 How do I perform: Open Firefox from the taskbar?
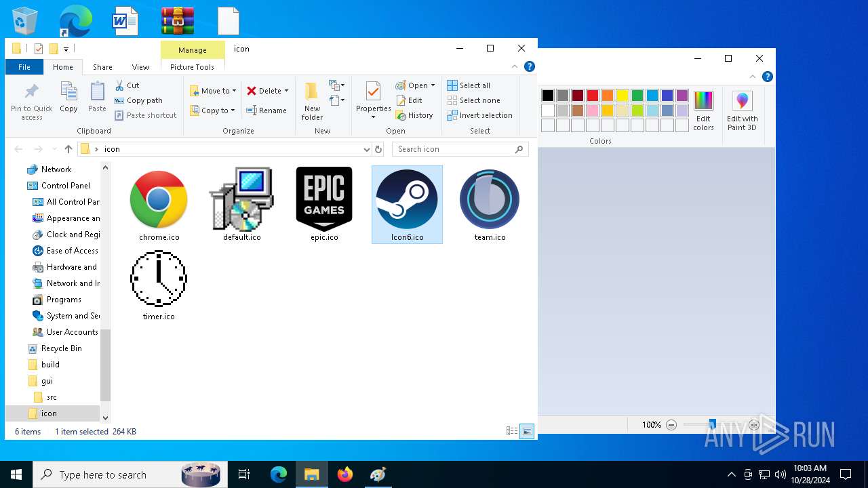point(345,474)
